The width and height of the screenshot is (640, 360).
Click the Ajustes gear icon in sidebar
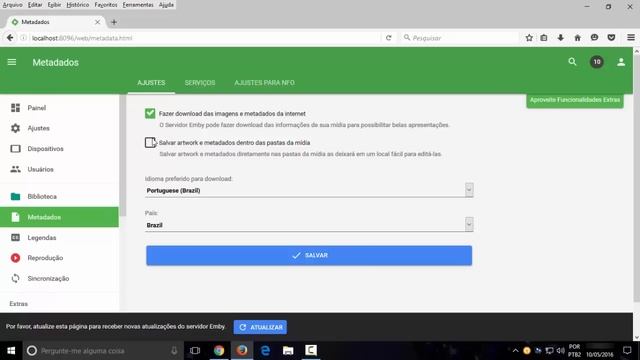point(16,128)
